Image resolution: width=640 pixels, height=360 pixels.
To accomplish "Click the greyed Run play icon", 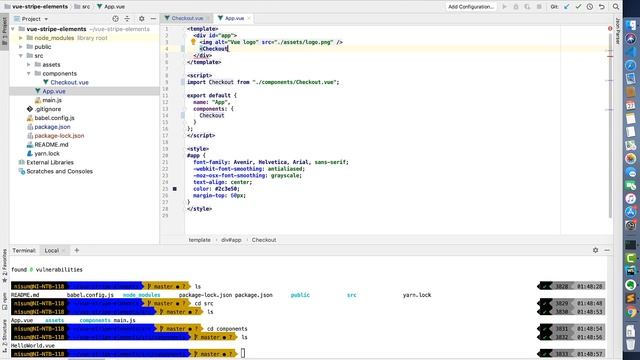I will tap(504, 7).
